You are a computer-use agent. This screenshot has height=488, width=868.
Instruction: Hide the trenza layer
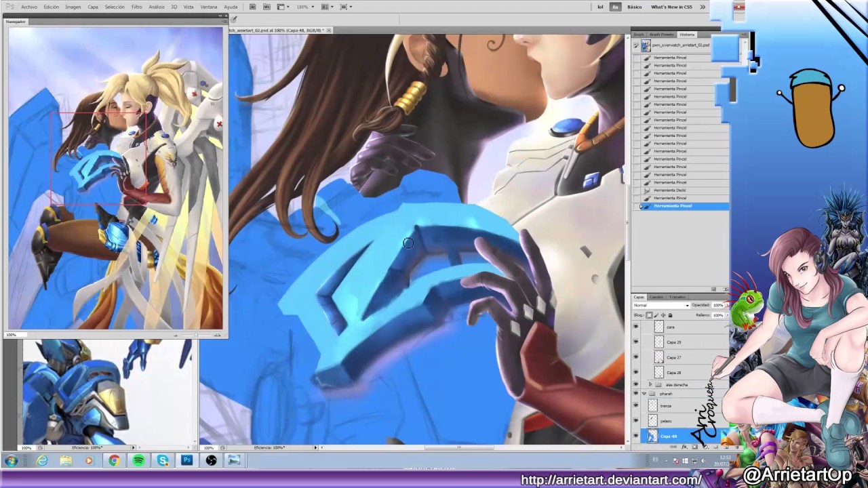click(635, 405)
